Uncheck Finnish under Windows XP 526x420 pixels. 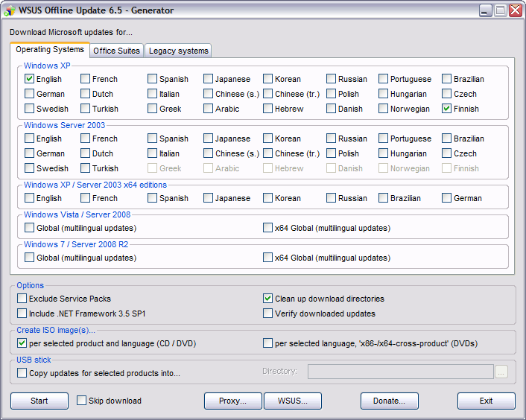click(446, 109)
